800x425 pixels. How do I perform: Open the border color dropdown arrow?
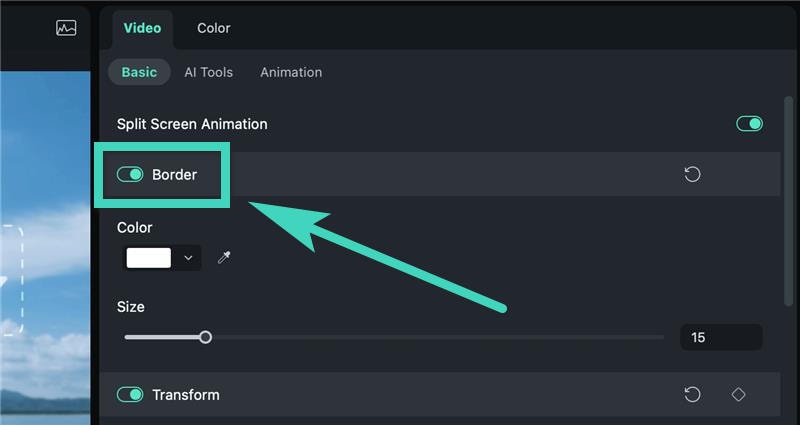[188, 258]
